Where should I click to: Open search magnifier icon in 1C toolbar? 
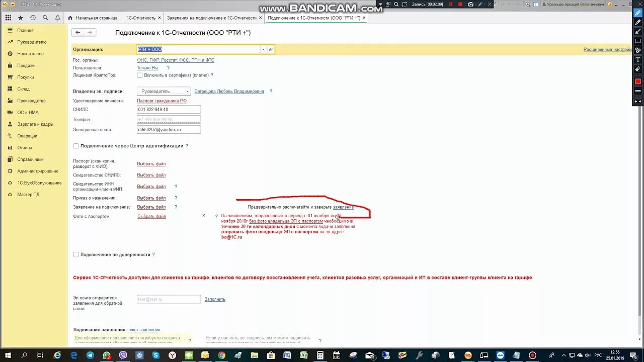pyautogui.click(x=45, y=18)
